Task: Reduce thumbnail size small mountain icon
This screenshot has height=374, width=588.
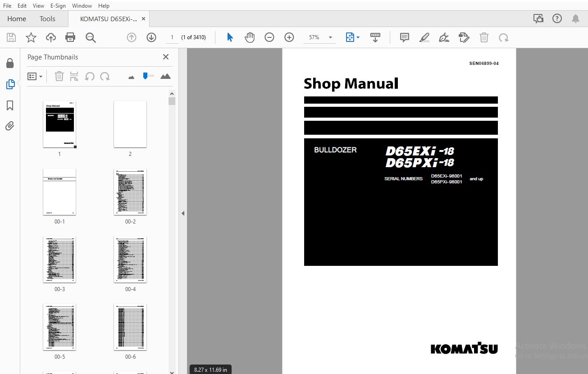Action: click(131, 77)
